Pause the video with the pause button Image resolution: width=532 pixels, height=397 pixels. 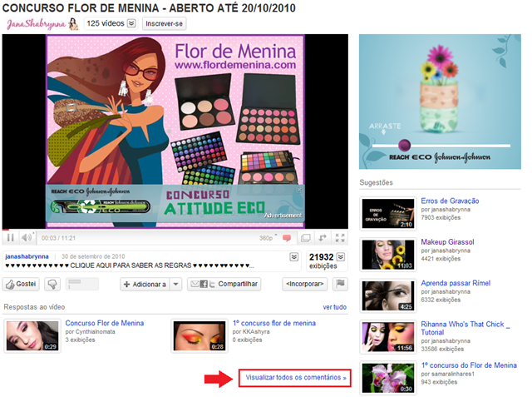tap(11, 238)
